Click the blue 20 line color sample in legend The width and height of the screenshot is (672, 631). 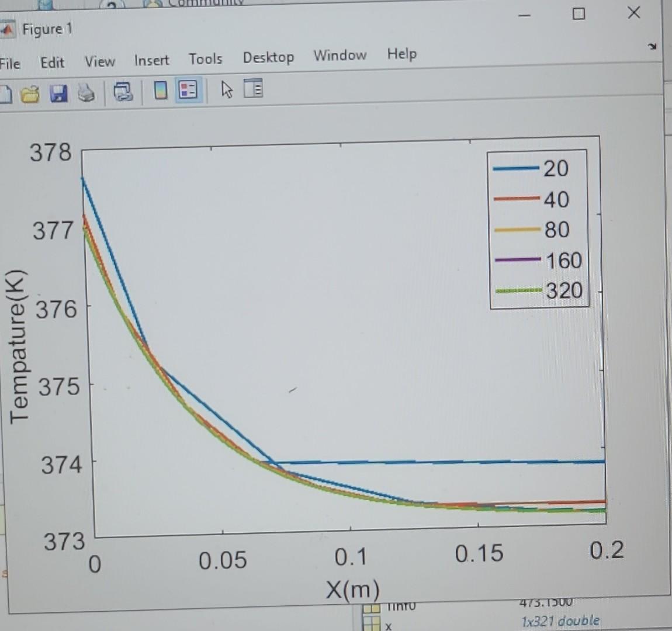516,168
